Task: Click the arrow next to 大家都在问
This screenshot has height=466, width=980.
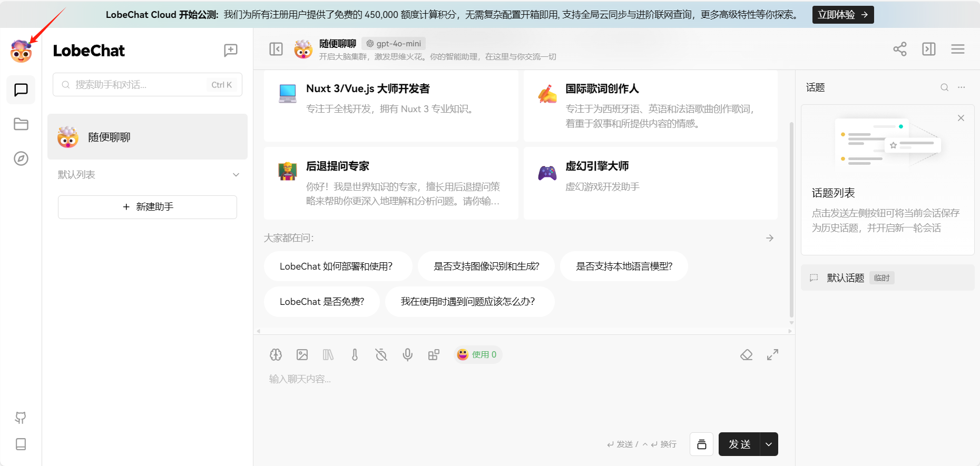Action: 770,238
